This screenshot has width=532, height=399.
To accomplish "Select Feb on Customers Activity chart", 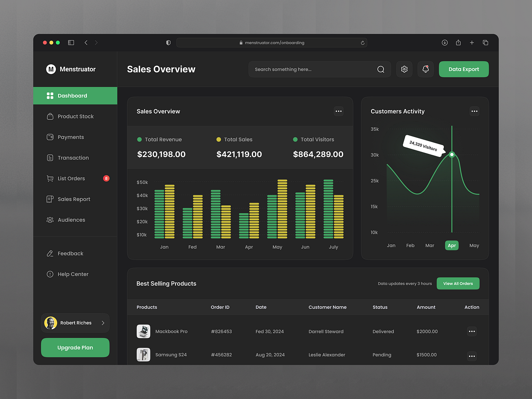I will (411, 246).
